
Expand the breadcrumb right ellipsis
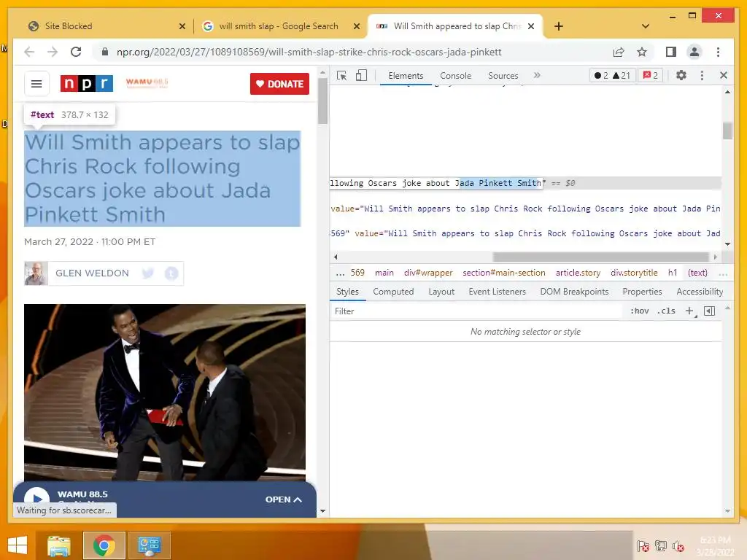click(x=723, y=273)
